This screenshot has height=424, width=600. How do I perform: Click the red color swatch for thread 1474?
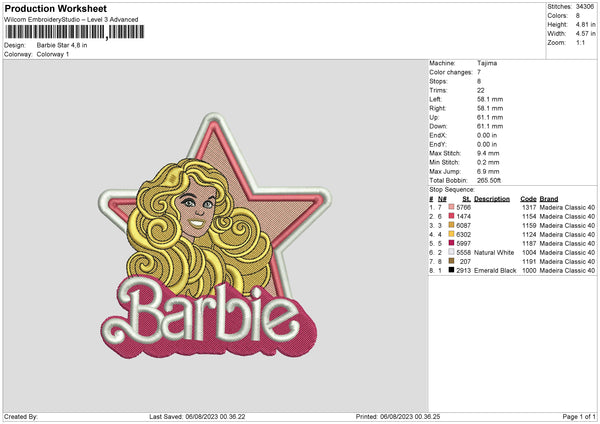(451, 216)
